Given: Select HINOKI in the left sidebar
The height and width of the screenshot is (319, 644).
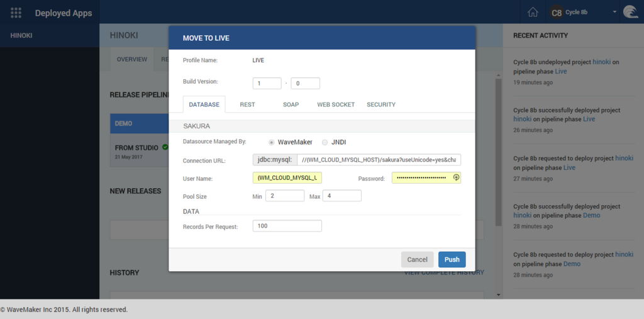Looking at the screenshot, I should click(x=50, y=35).
